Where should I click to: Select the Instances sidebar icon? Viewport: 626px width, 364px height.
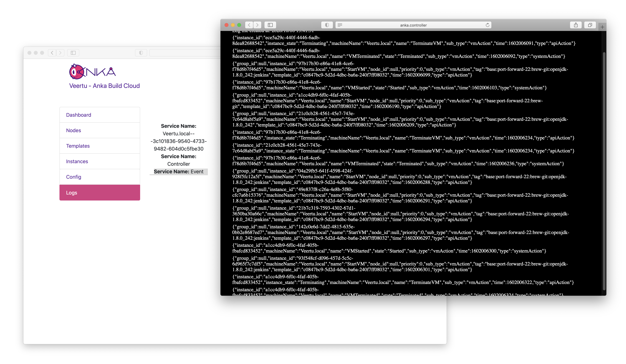pyautogui.click(x=77, y=161)
